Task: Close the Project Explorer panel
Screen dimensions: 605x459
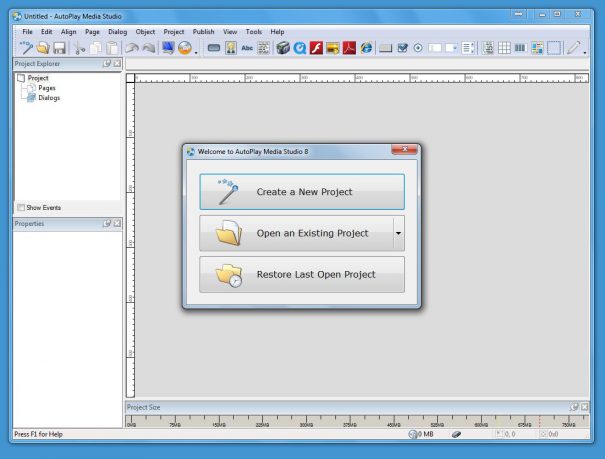Action: 117,63
